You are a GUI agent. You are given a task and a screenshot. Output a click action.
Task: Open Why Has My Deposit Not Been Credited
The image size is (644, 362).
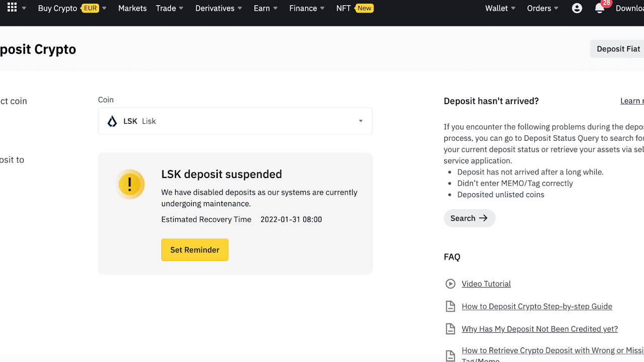coord(540,329)
